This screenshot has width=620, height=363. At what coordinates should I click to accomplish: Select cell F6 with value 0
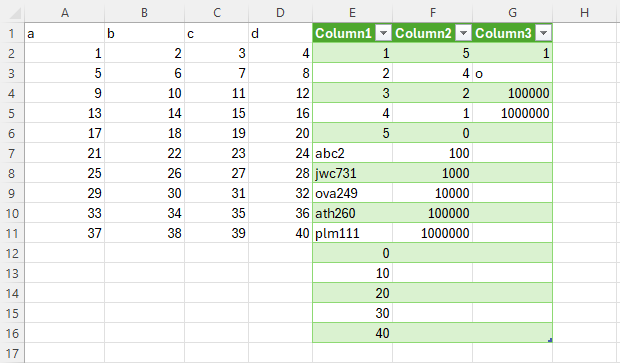point(433,133)
